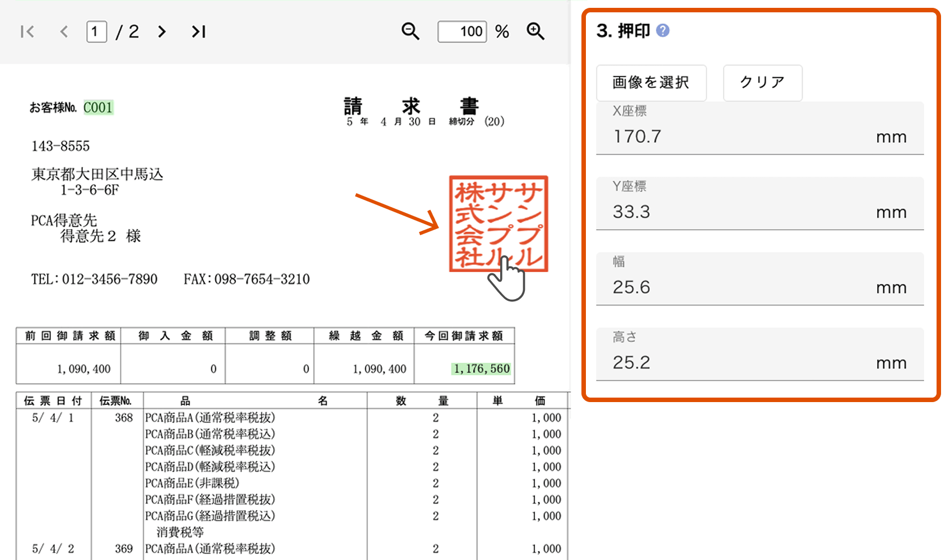The height and width of the screenshot is (560, 950).
Task: Click the 幅 width input field
Action: [739, 287]
